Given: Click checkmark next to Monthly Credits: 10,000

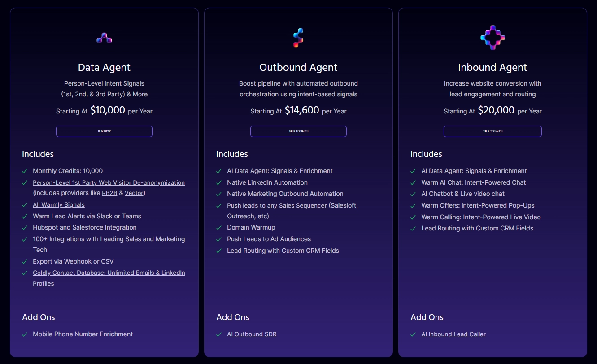Looking at the screenshot, I should point(25,171).
